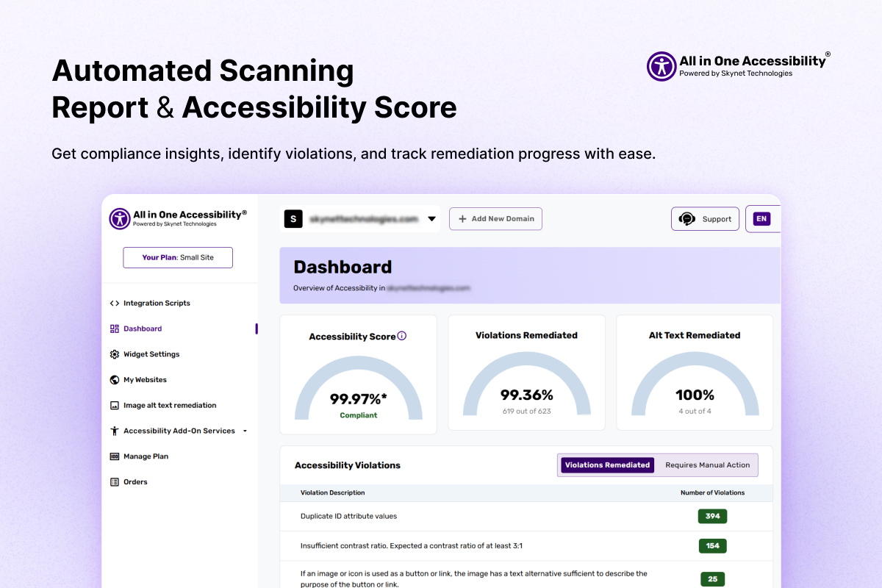The height and width of the screenshot is (588, 882).
Task: Click the Add New Domain button
Action: 495,218
